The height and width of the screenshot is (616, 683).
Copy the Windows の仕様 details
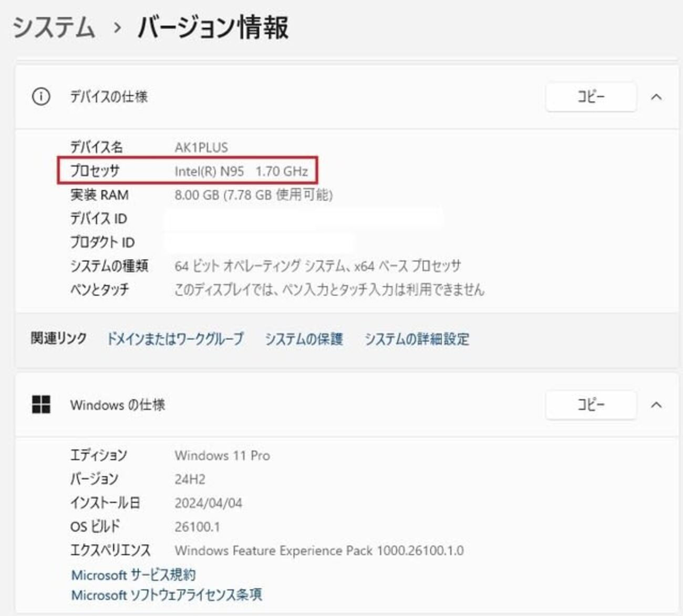click(591, 405)
